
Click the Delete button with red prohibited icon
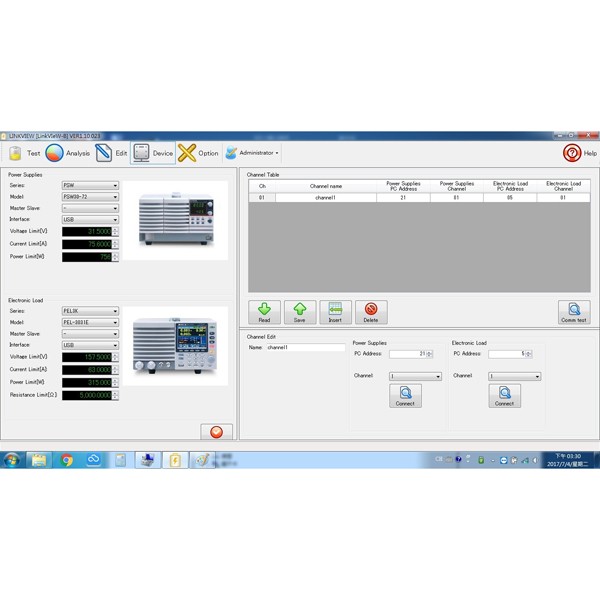click(371, 312)
